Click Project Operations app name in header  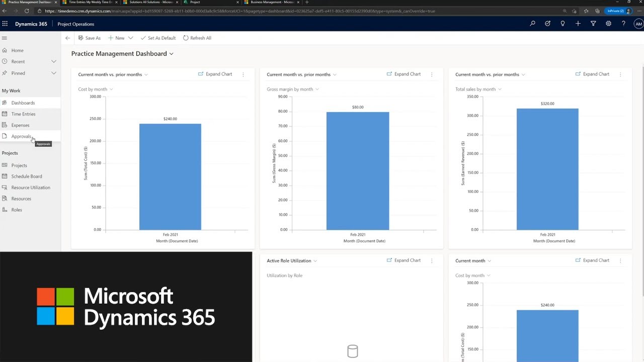pyautogui.click(x=75, y=24)
